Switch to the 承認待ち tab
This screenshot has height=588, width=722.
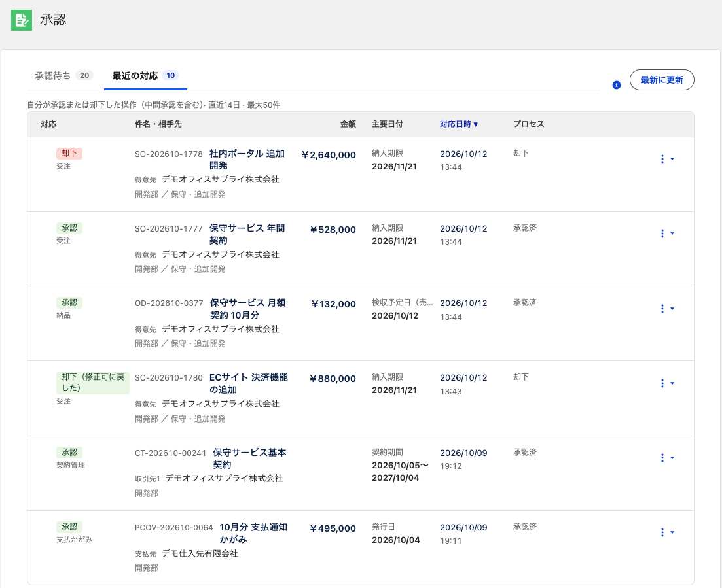(x=64, y=75)
